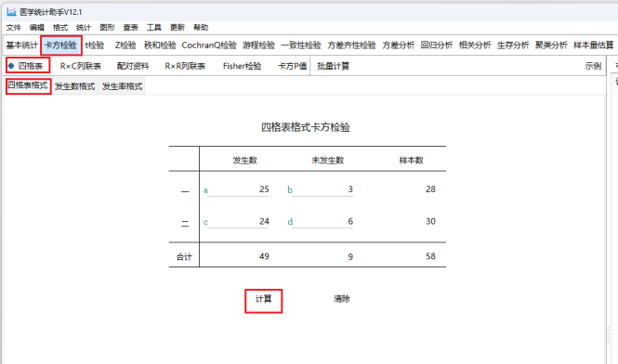Switch to t检验 tab

tap(95, 45)
